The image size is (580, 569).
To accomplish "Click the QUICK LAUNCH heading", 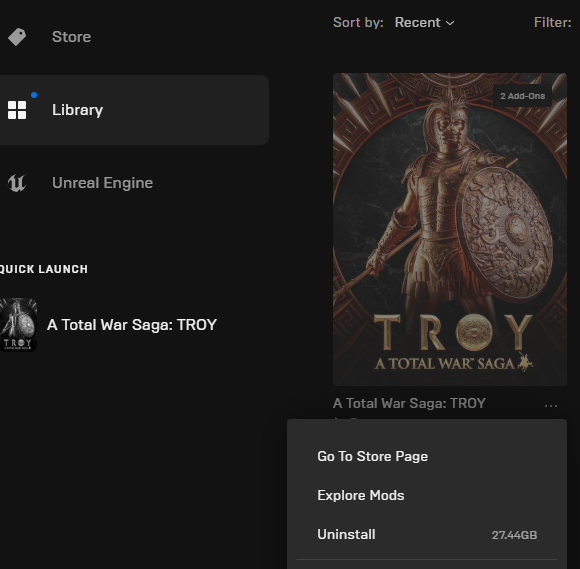I will point(44,269).
